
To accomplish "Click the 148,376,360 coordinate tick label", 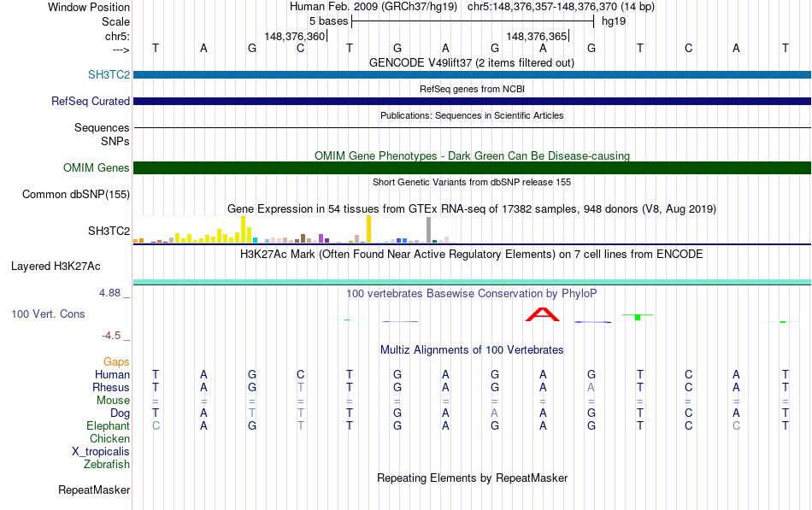I will coord(294,36).
